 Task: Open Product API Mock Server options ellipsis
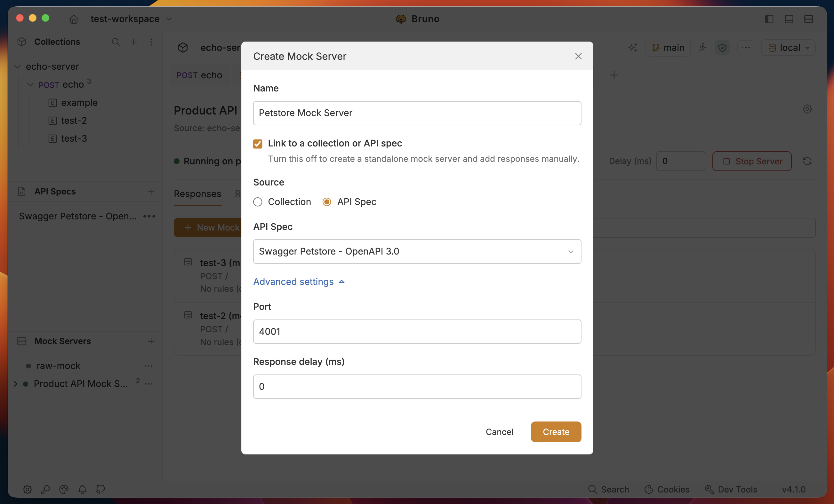coord(148,383)
